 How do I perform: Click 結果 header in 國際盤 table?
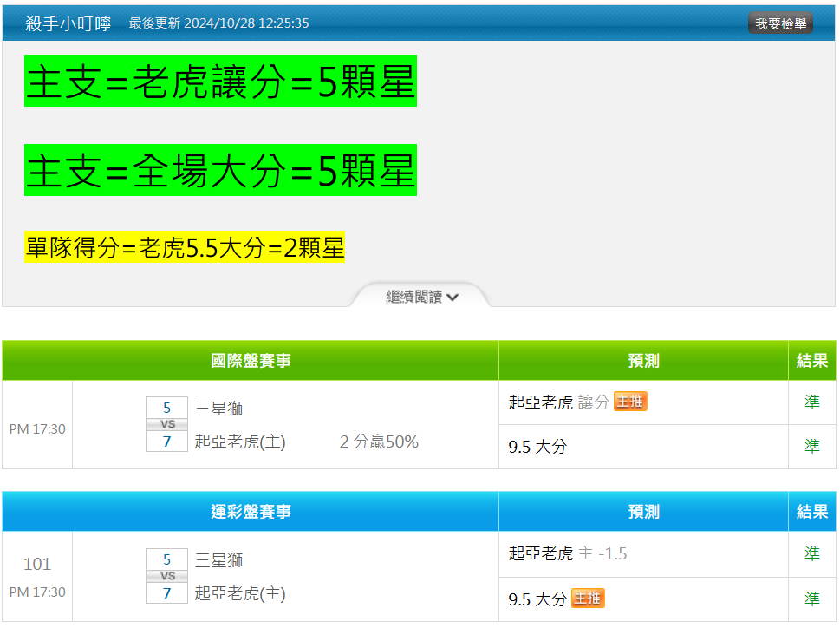[812, 361]
